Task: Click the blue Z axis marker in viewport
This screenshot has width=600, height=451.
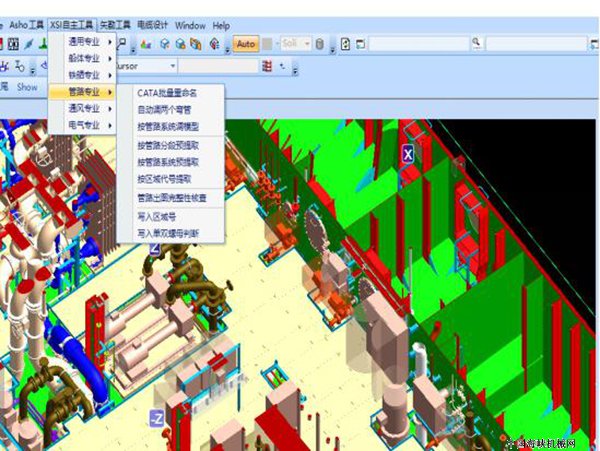Action: tap(157, 416)
